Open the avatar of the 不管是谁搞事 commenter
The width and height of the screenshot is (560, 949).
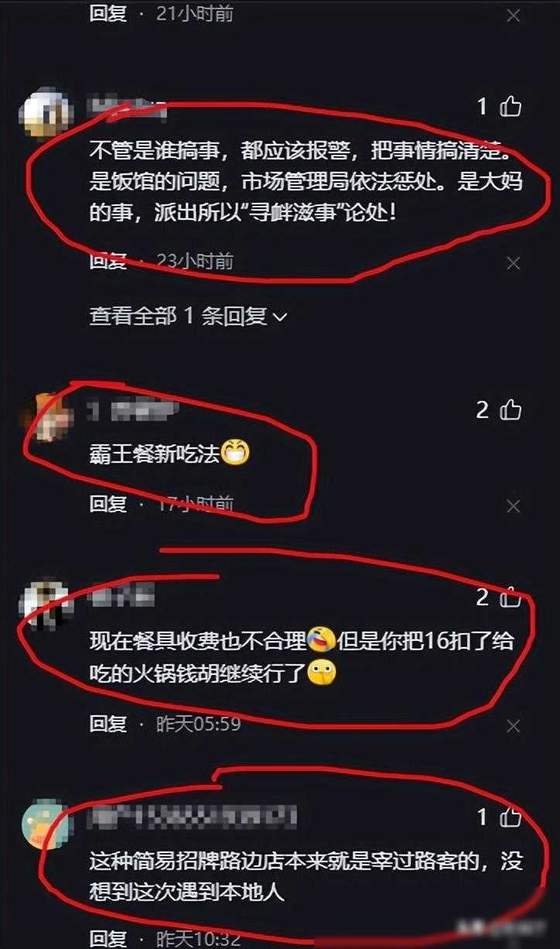coord(47,114)
